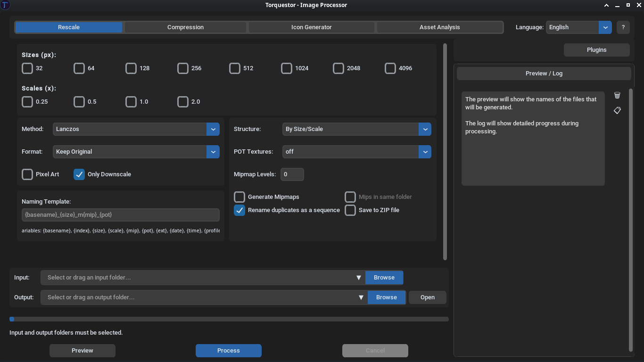The height and width of the screenshot is (362, 644).
Task: Click the shade (up arrow) window icon
Action: pos(606,5)
